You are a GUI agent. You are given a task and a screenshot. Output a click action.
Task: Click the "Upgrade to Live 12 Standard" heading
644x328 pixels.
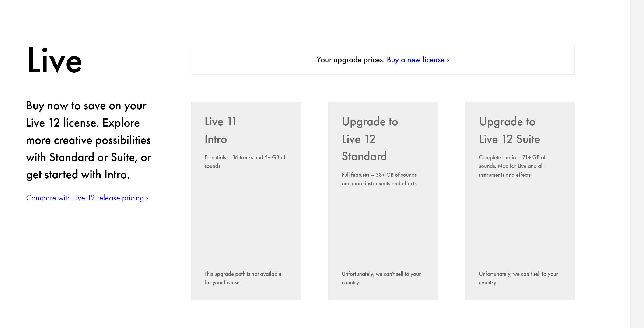coord(370,139)
